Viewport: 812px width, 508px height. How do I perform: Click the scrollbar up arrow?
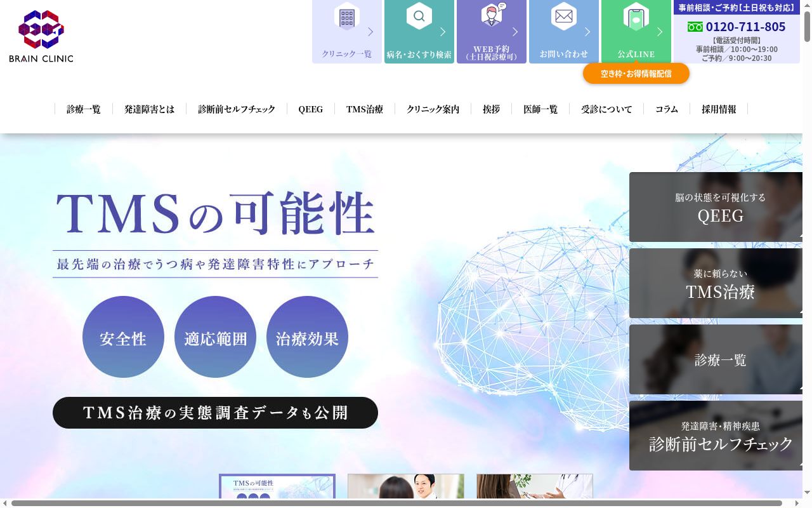pos(807,5)
